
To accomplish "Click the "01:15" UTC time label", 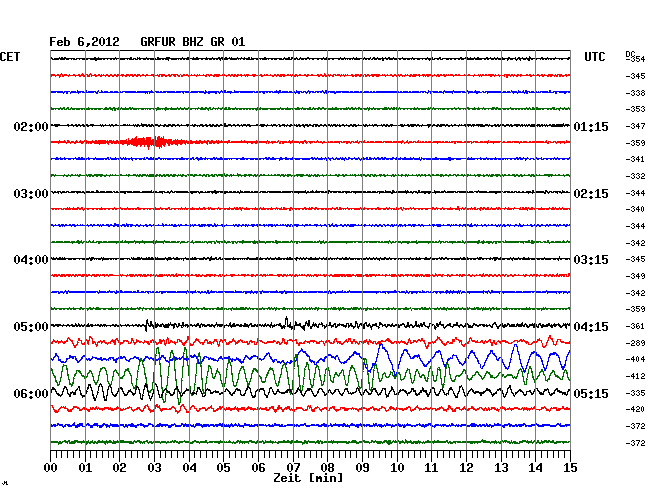I will pyautogui.click(x=591, y=126).
